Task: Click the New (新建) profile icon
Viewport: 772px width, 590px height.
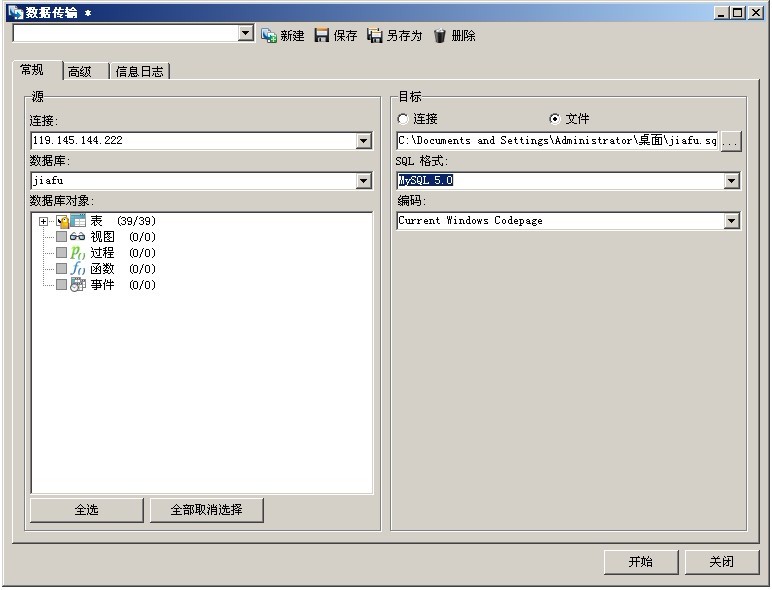Action: click(x=269, y=35)
